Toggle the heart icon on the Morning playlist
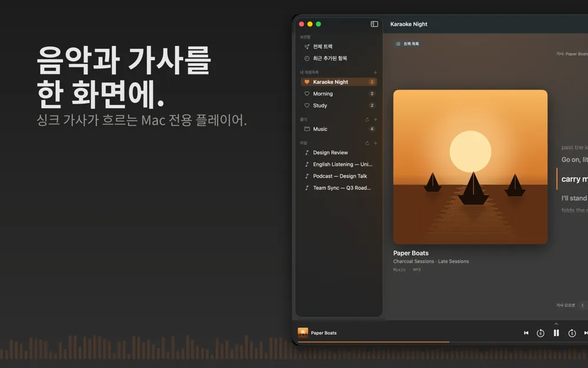The width and height of the screenshot is (588, 368). (307, 94)
